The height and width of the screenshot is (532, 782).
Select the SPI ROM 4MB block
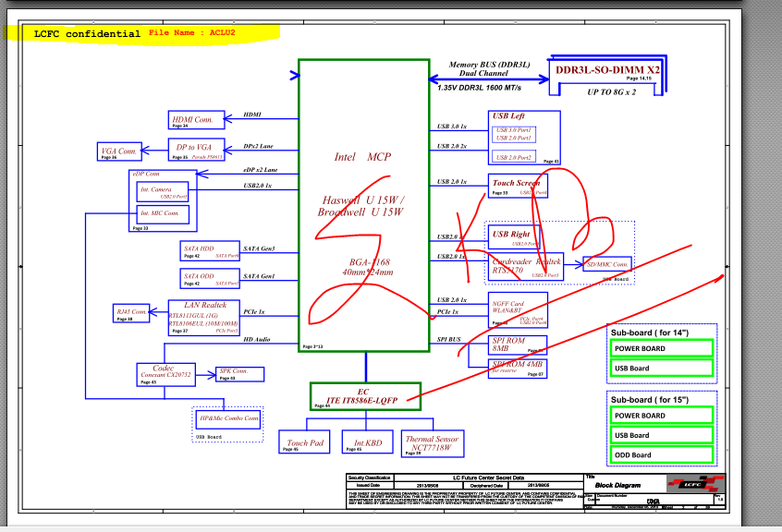[x=518, y=369]
